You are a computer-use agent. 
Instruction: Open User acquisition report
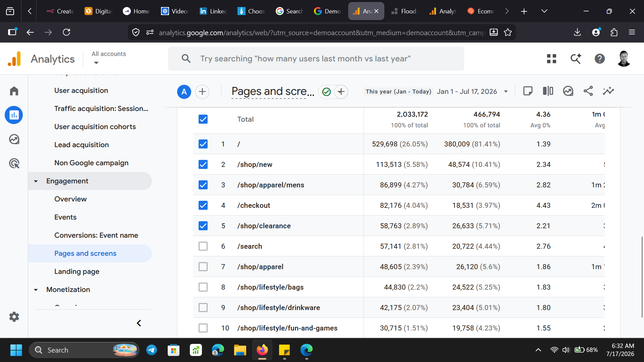[x=81, y=90]
